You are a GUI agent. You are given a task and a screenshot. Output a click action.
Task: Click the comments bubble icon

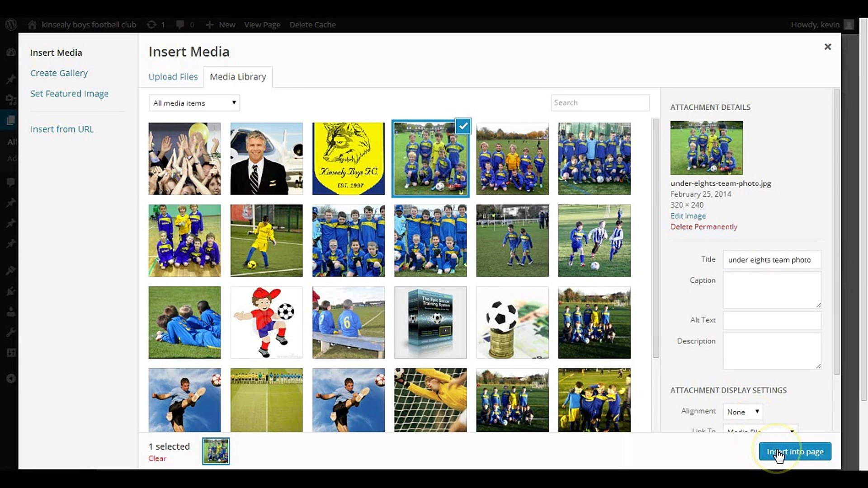coord(180,24)
